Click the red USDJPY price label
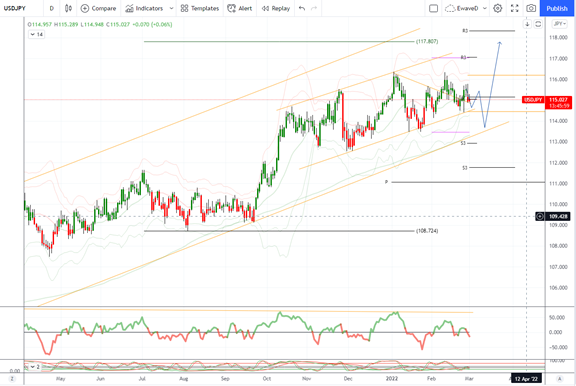The width and height of the screenshot is (576, 386). point(533,100)
